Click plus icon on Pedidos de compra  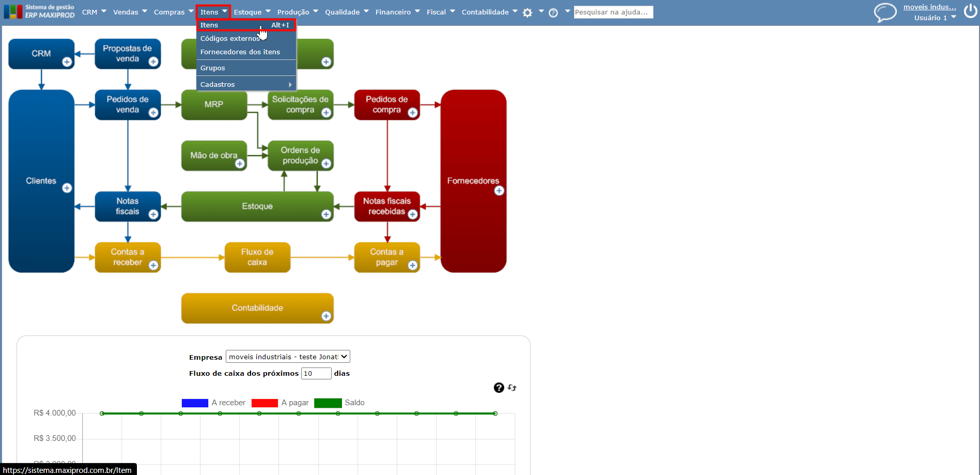pyautogui.click(x=412, y=113)
